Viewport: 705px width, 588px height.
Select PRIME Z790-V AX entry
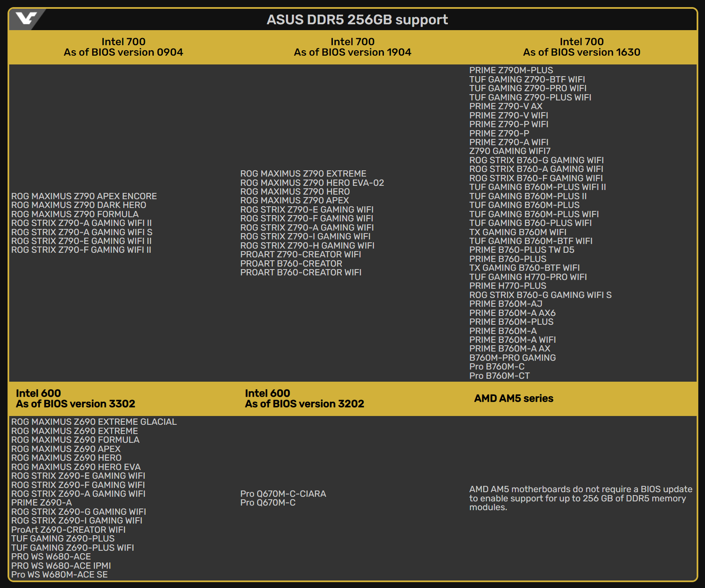[506, 106]
